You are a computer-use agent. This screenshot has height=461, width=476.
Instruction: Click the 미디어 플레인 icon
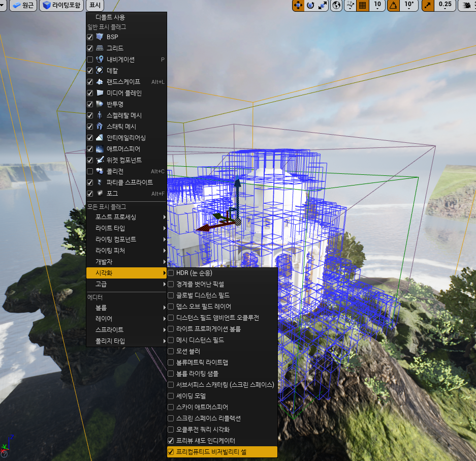coord(100,93)
